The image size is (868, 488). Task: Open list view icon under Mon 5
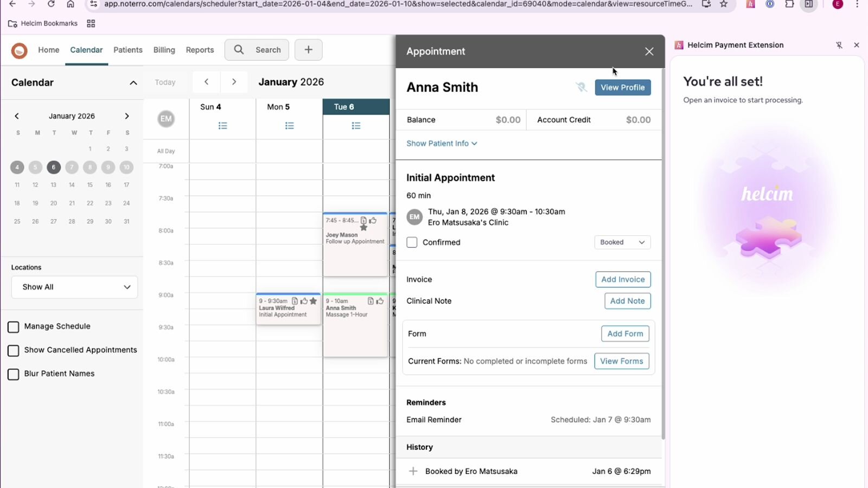click(289, 126)
